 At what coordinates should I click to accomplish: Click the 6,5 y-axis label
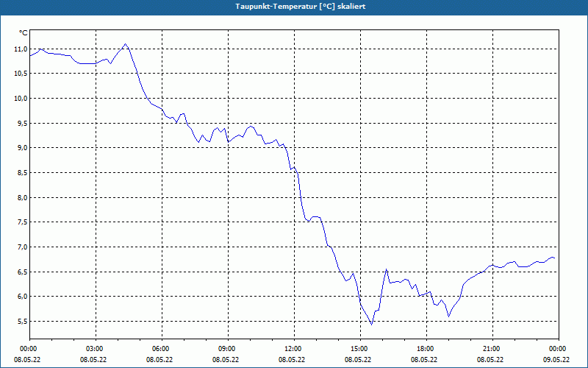pyautogui.click(x=22, y=272)
